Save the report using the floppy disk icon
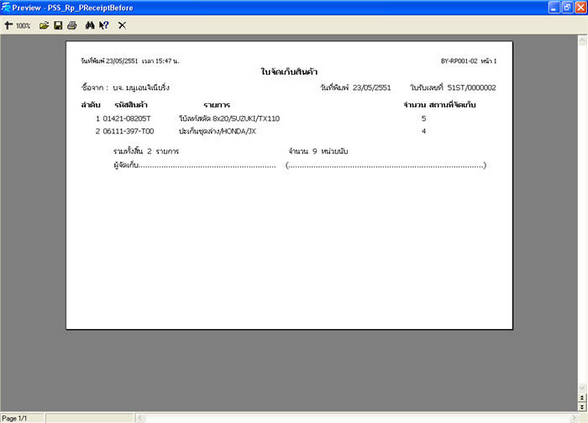Viewport: 588px width, 423px height. (58, 25)
